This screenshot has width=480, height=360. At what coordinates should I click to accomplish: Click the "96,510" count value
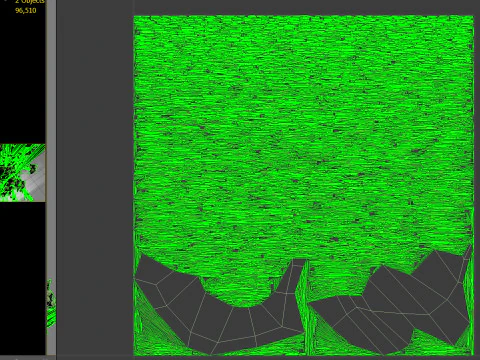coord(26,10)
